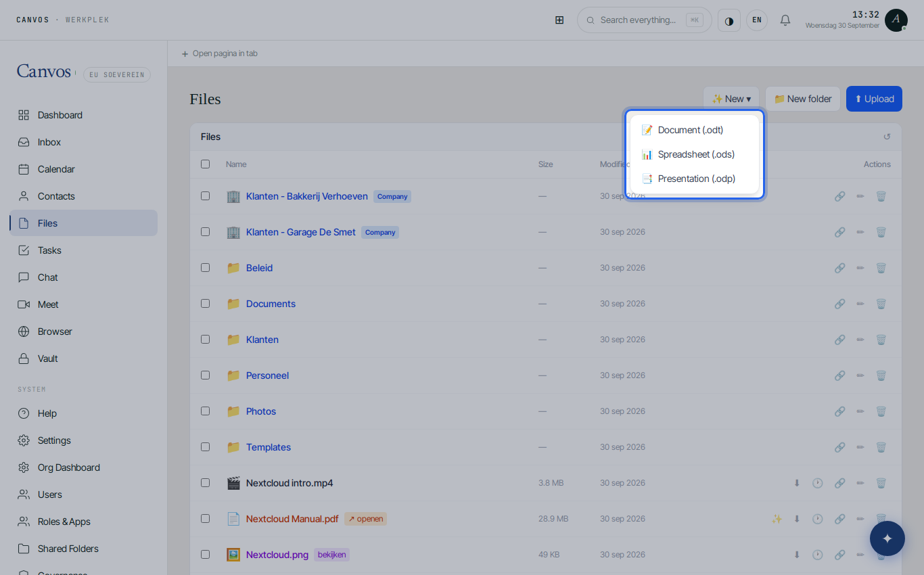Create a new Spreadsheet (.ods)
Image resolution: width=924 pixels, height=575 pixels.
pos(695,154)
